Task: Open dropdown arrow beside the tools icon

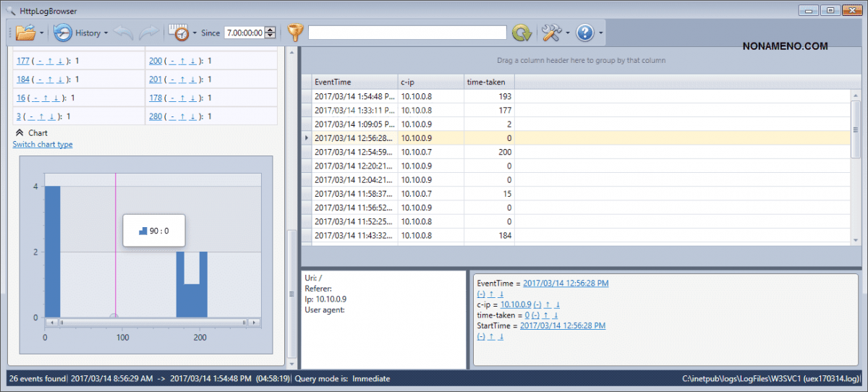Action: (x=568, y=33)
